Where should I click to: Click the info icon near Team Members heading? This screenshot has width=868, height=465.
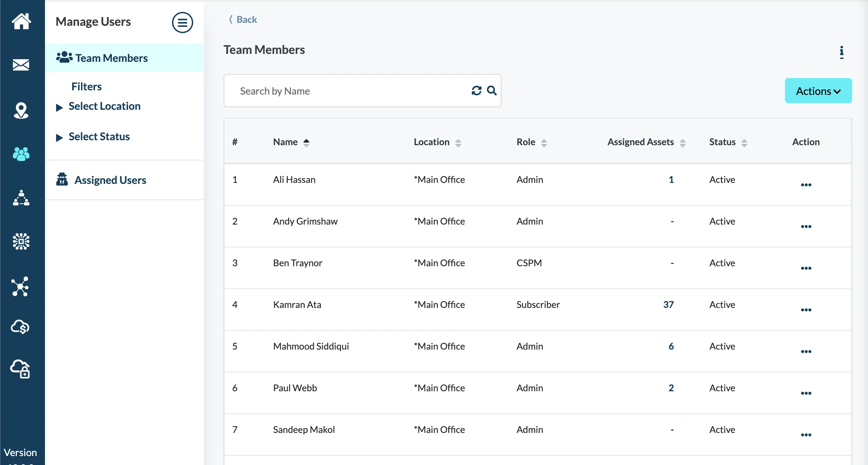pyautogui.click(x=842, y=52)
